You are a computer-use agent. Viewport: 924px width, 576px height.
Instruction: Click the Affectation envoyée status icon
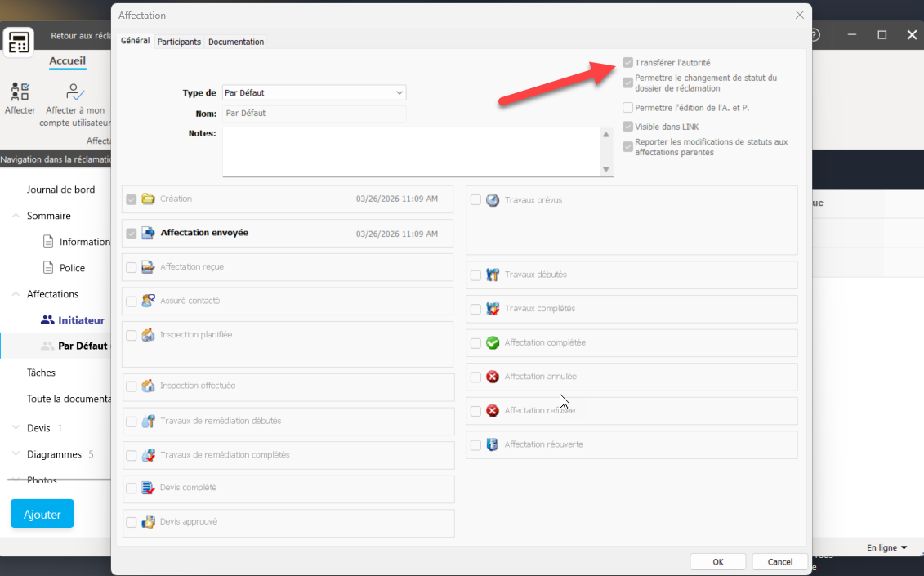(148, 233)
